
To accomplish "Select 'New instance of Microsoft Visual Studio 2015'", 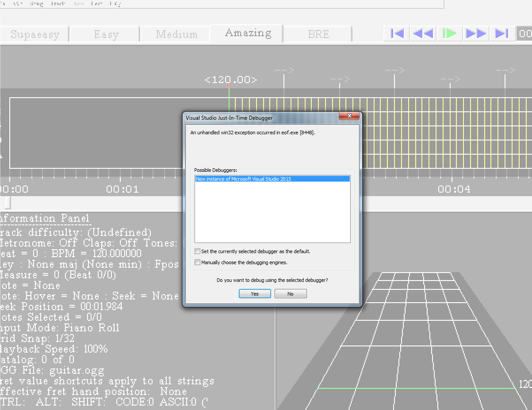I will coord(272,179).
